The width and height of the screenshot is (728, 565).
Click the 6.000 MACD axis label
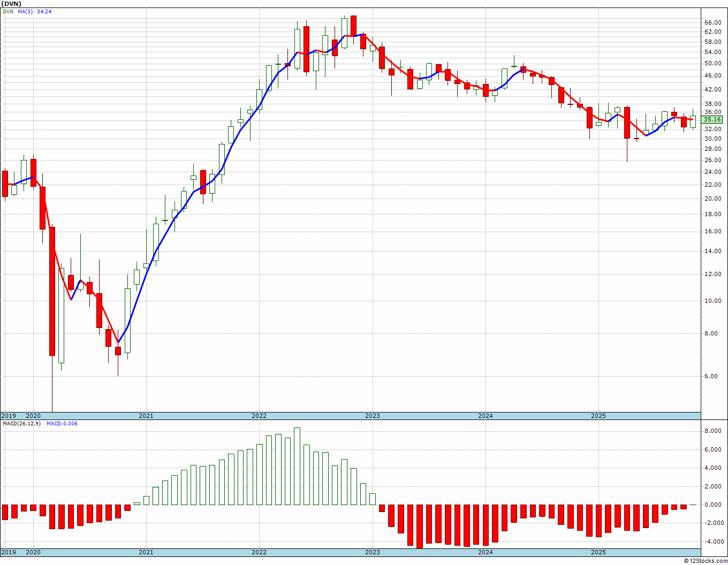[712, 449]
